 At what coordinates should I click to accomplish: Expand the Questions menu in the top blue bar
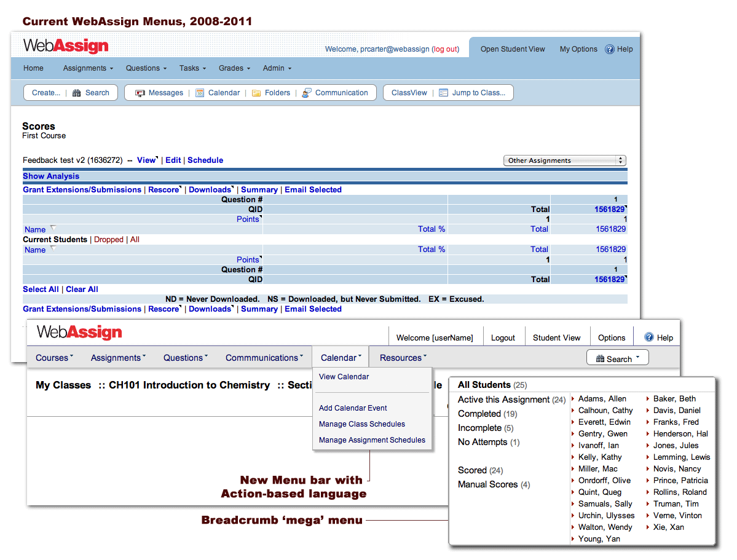coord(146,68)
